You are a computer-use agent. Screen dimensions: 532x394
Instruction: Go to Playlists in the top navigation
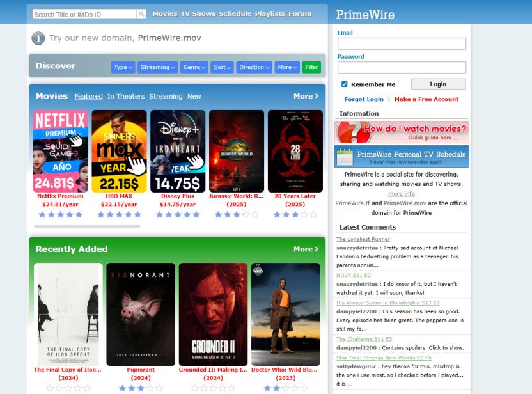pos(270,14)
